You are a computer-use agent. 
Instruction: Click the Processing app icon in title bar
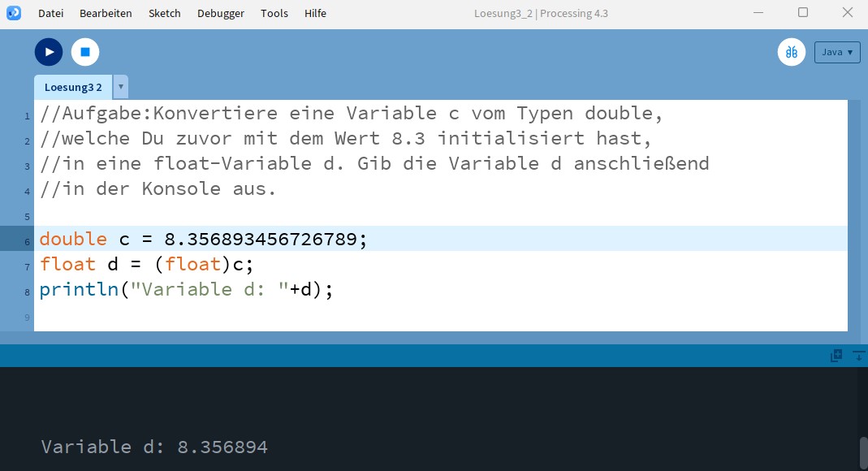click(x=14, y=13)
